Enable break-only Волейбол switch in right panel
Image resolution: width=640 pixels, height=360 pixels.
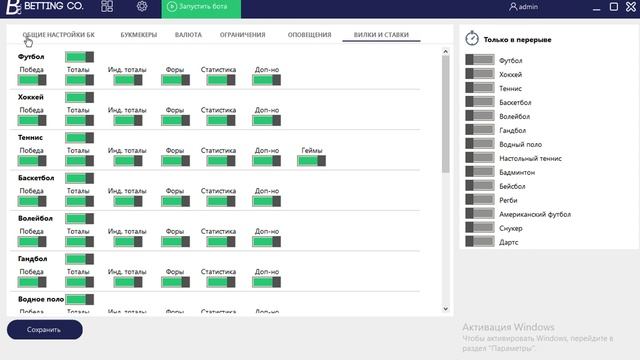pyautogui.click(x=480, y=116)
